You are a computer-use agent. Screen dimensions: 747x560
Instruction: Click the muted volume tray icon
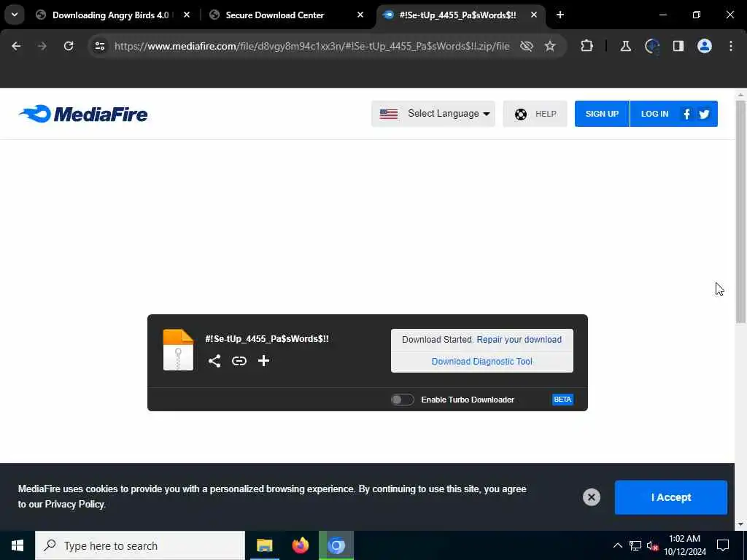(x=652, y=545)
